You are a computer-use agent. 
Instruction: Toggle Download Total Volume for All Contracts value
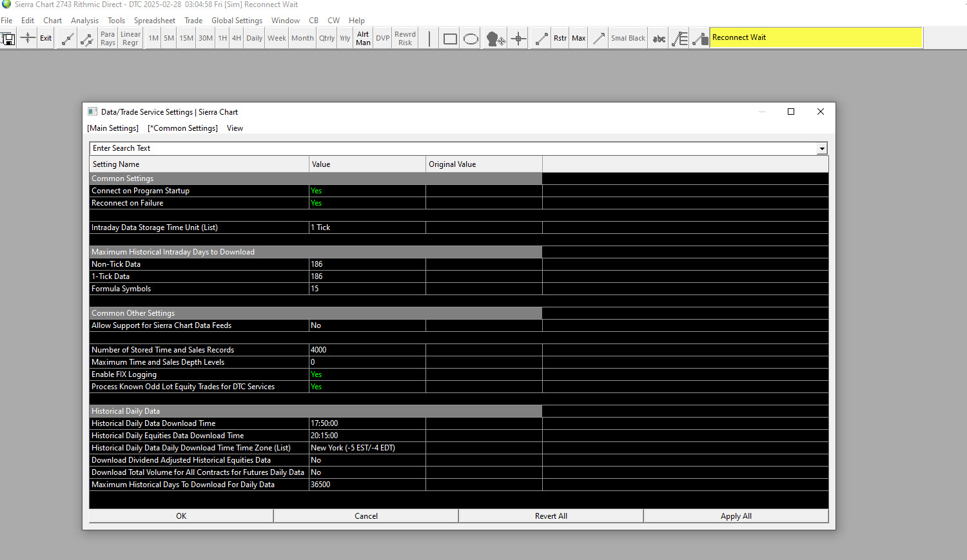click(x=367, y=472)
